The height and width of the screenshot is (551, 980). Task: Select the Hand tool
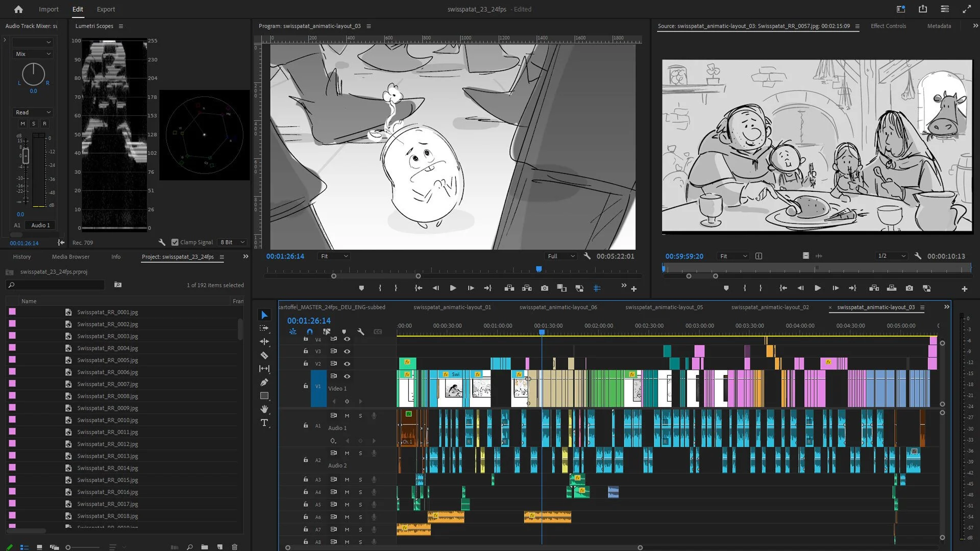tap(264, 409)
